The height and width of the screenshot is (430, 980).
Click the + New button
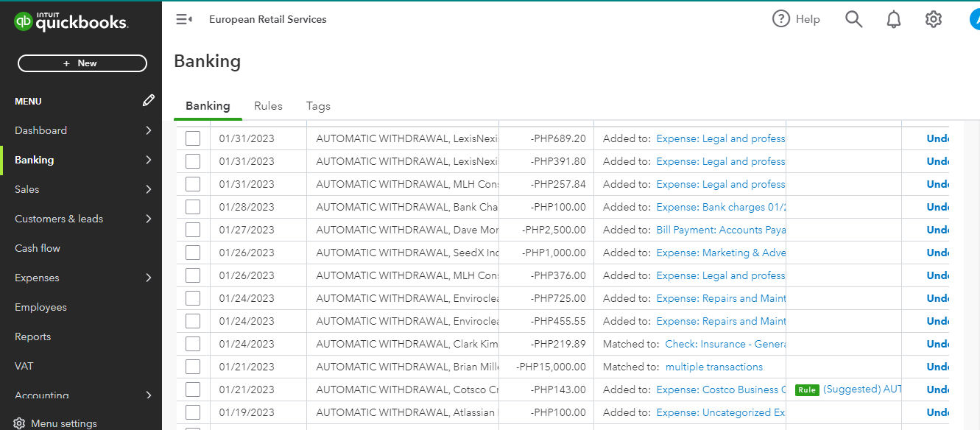(82, 63)
